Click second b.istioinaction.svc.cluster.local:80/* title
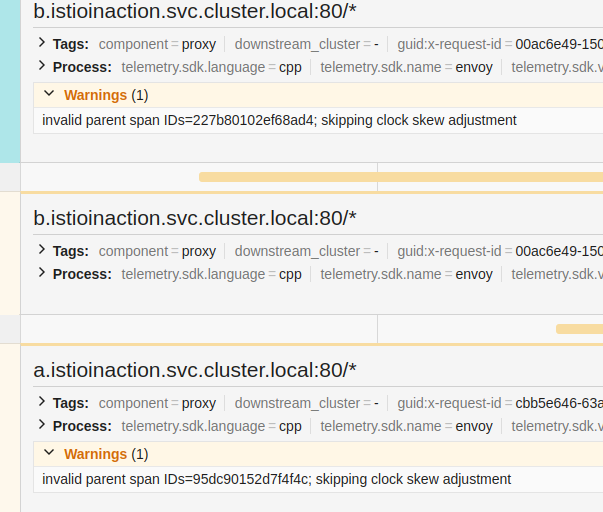The width and height of the screenshot is (603, 512). (195, 218)
